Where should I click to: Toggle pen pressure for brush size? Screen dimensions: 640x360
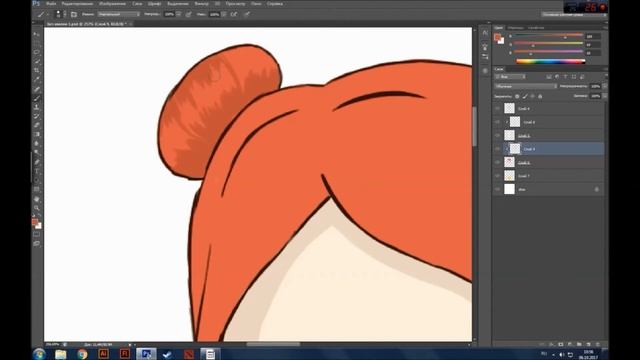pyautogui.click(x=247, y=14)
